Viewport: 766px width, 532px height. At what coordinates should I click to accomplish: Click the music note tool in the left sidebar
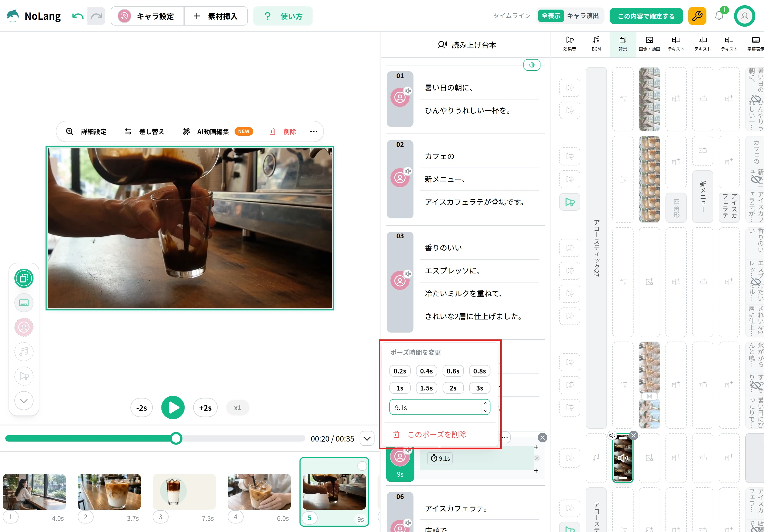coord(24,352)
